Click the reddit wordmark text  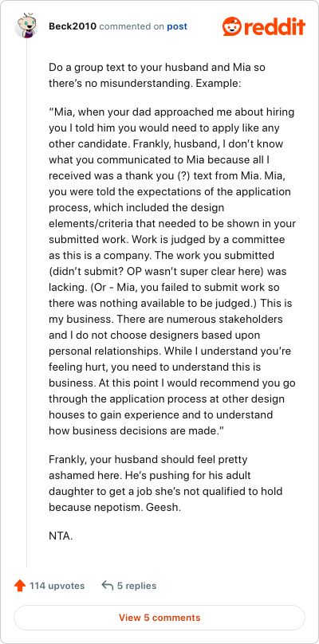pyautogui.click(x=275, y=26)
